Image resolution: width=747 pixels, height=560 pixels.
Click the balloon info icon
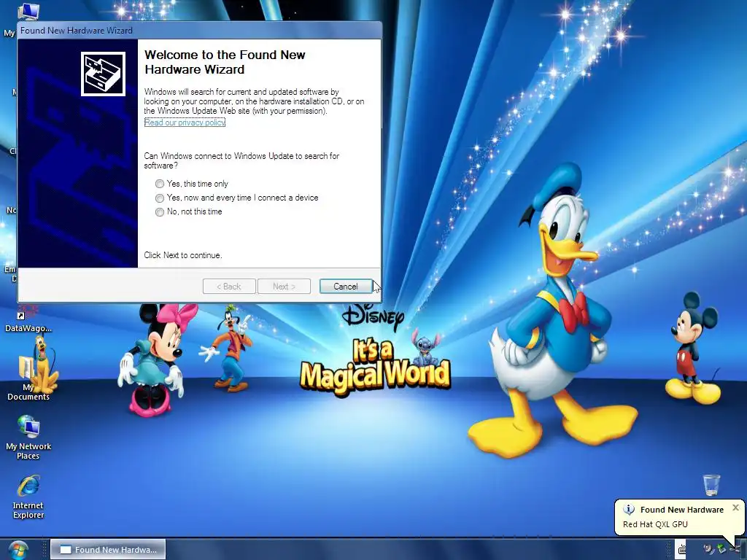(629, 510)
